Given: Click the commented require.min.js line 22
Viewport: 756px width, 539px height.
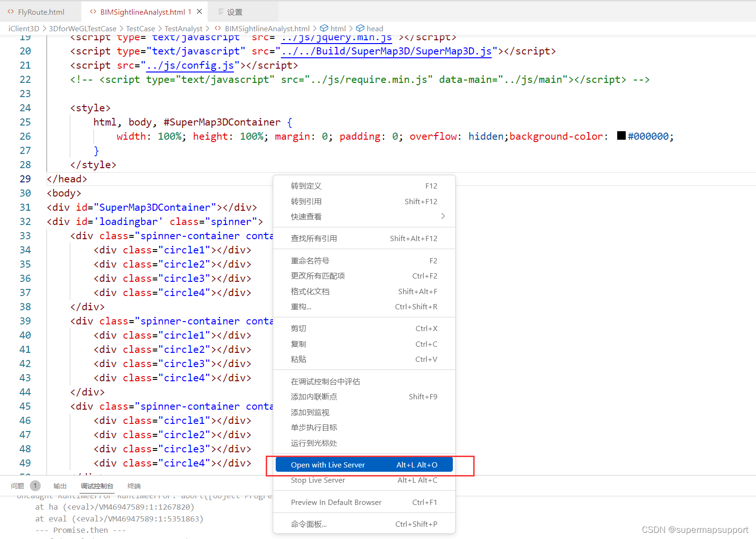Looking at the screenshot, I should coord(360,80).
